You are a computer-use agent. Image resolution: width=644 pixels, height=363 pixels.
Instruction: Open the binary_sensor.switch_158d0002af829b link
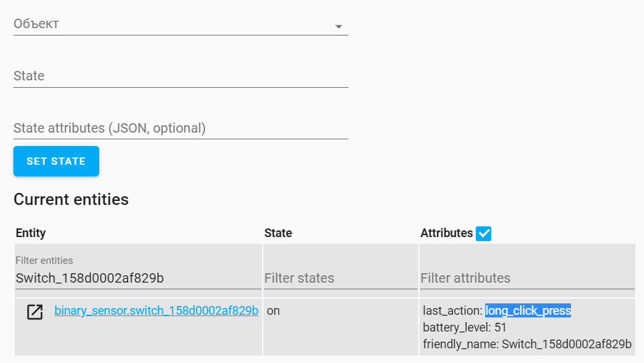[x=156, y=311]
